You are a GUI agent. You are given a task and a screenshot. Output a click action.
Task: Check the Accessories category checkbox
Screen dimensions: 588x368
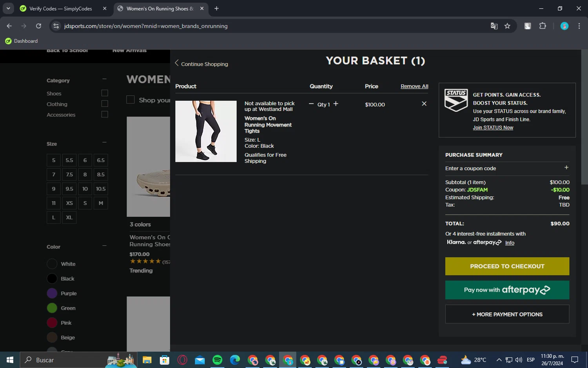tap(105, 114)
